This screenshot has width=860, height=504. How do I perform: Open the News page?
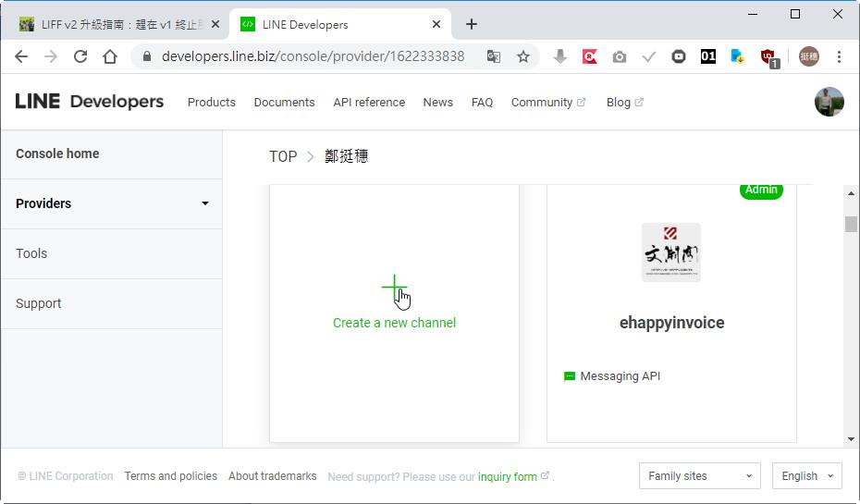click(x=437, y=103)
